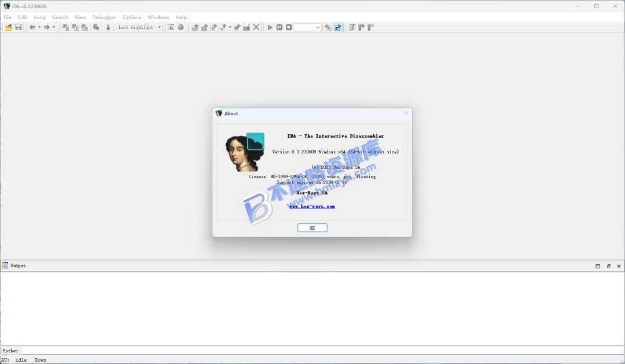Click the License line in About dialog
This screenshot has height=364, width=625.
[x=312, y=177]
